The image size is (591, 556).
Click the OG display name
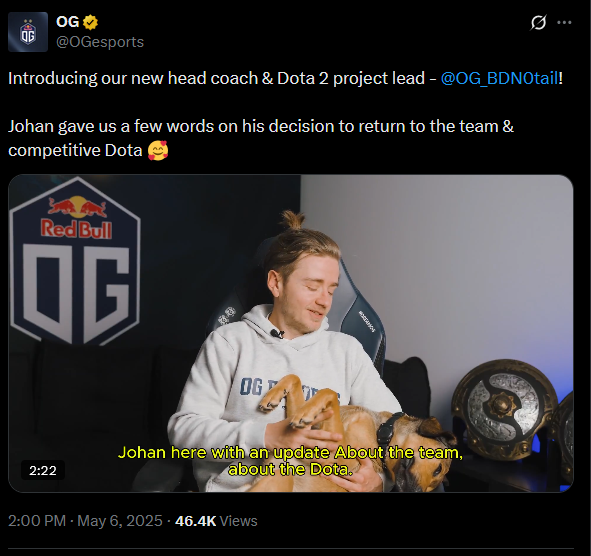67,22
